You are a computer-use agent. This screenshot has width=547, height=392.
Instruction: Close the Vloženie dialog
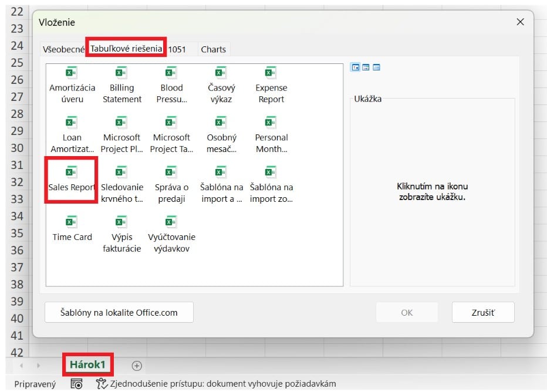coord(520,22)
